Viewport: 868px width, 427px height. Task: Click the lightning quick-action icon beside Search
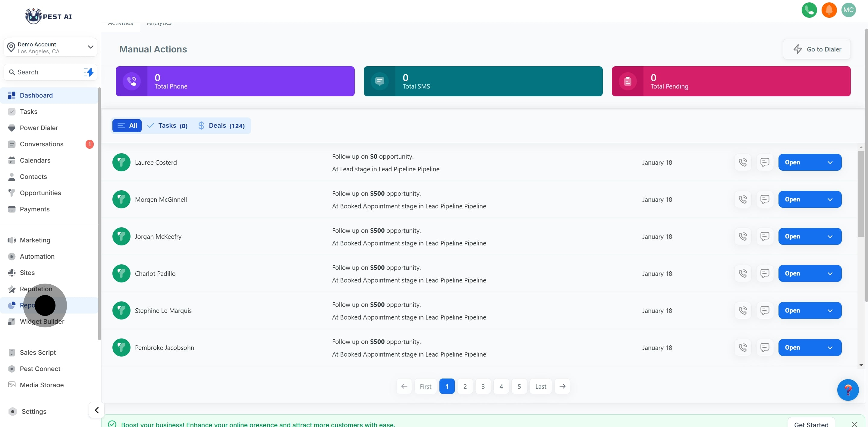point(89,72)
